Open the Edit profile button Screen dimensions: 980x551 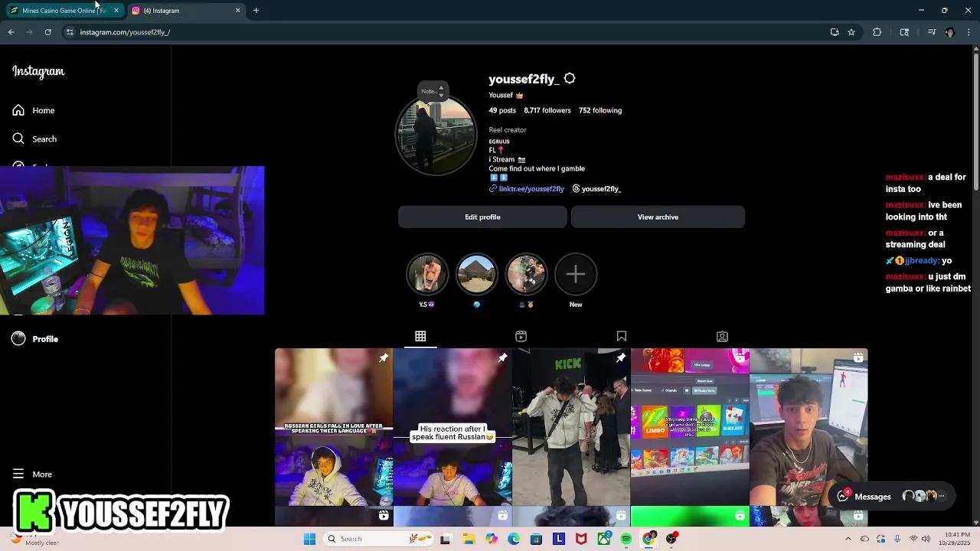coord(482,217)
